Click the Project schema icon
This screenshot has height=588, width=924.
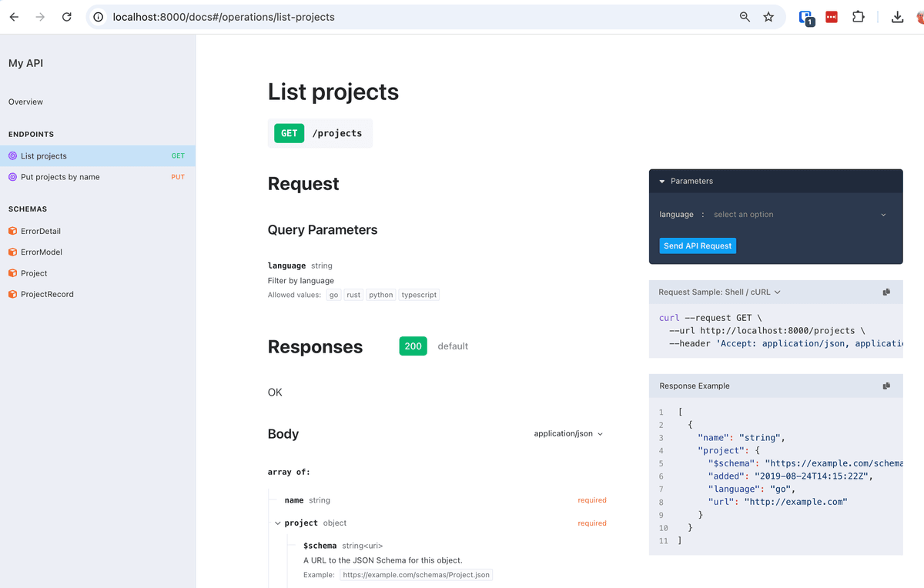(x=12, y=272)
